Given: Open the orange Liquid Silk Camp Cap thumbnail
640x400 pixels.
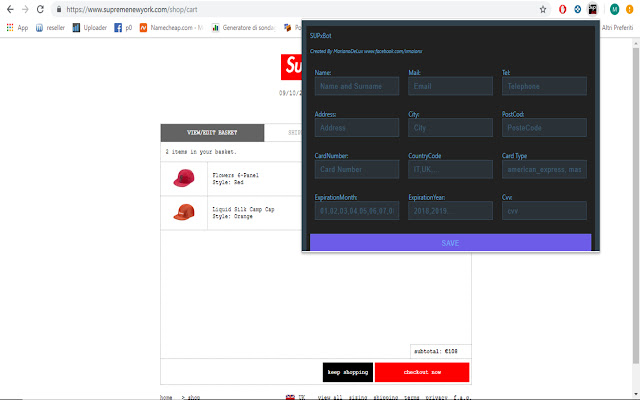Looking at the screenshot, I should 184,212.
